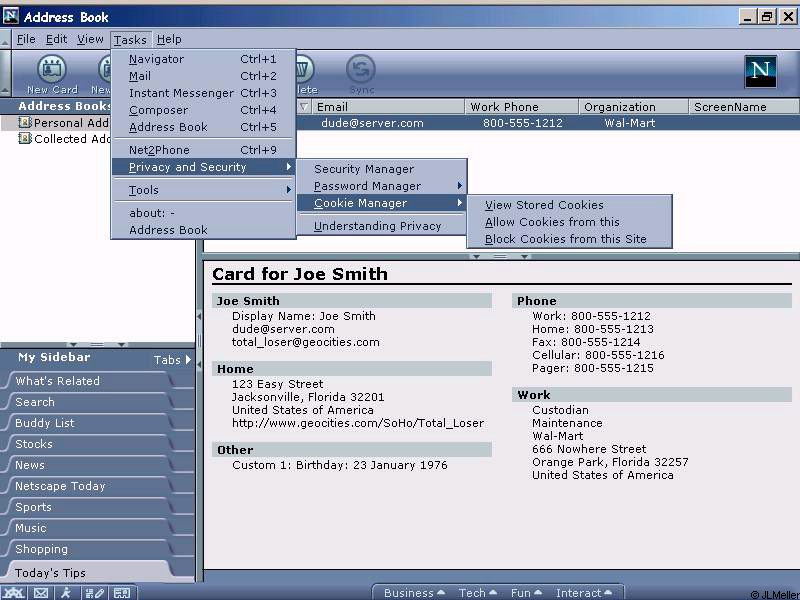
Task: Open Mail via the envelope taskbar icon
Action: (41, 593)
